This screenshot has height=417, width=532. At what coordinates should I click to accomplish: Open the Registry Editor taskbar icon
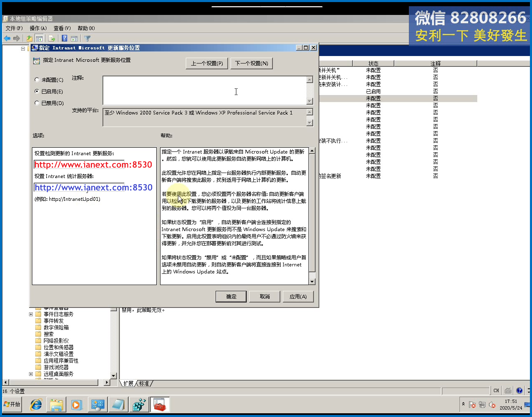pos(139,405)
